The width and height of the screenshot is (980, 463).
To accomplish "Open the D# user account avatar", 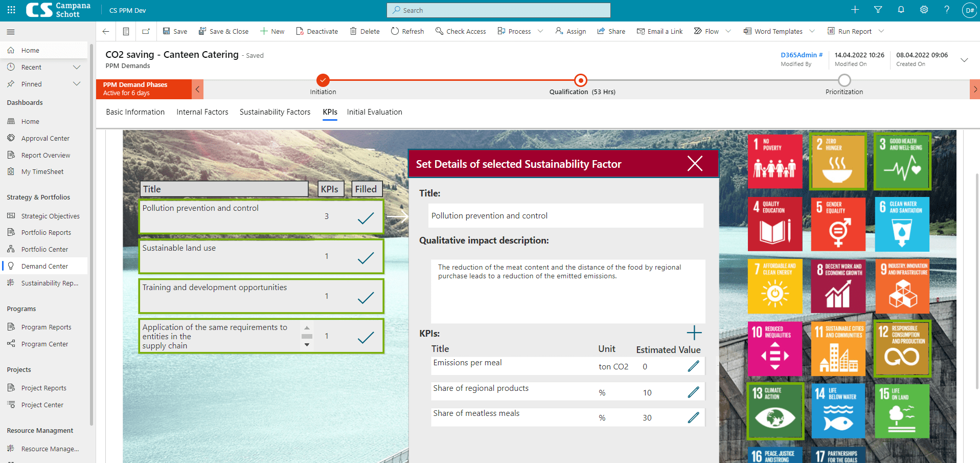I will 969,10.
